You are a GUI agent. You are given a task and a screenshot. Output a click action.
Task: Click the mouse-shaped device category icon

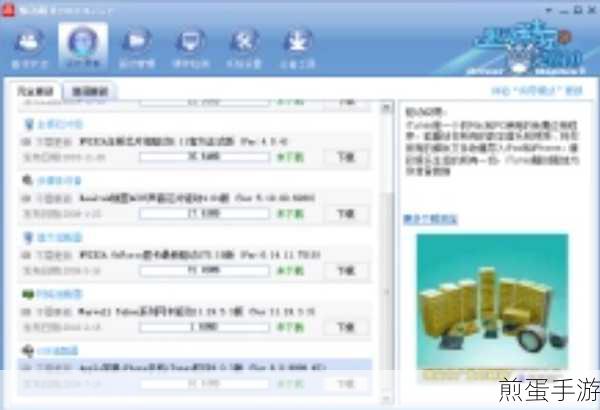coord(28,180)
